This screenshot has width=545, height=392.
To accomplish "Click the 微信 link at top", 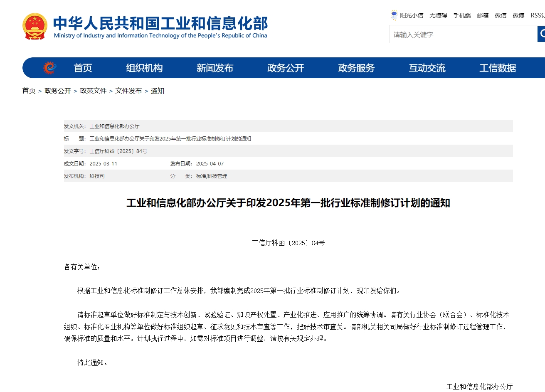I will (x=501, y=15).
